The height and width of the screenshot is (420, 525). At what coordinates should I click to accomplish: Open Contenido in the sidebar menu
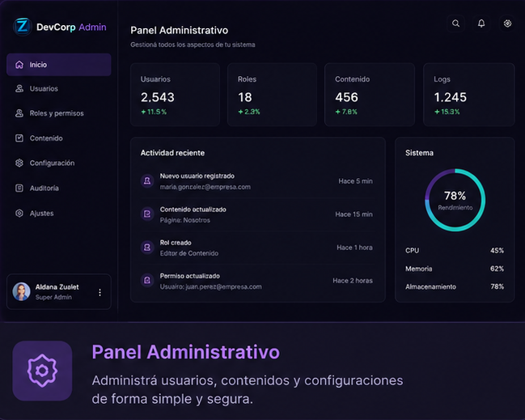click(x=59, y=138)
